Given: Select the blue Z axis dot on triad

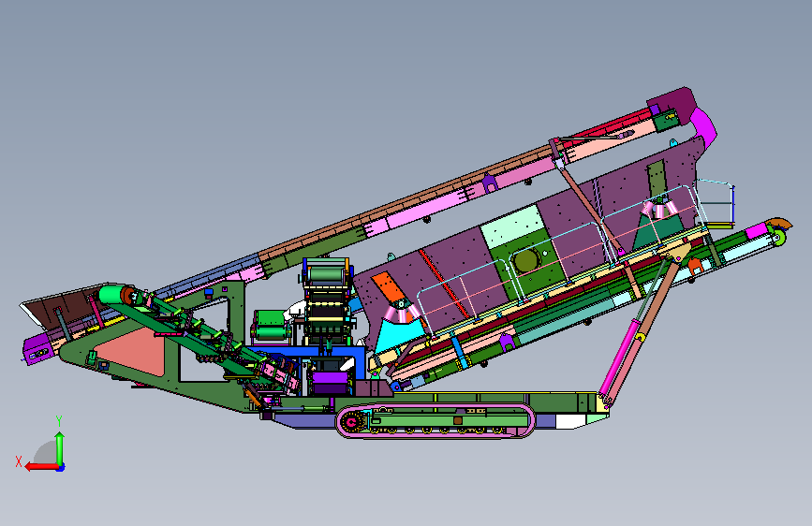Looking at the screenshot, I should (61, 467).
